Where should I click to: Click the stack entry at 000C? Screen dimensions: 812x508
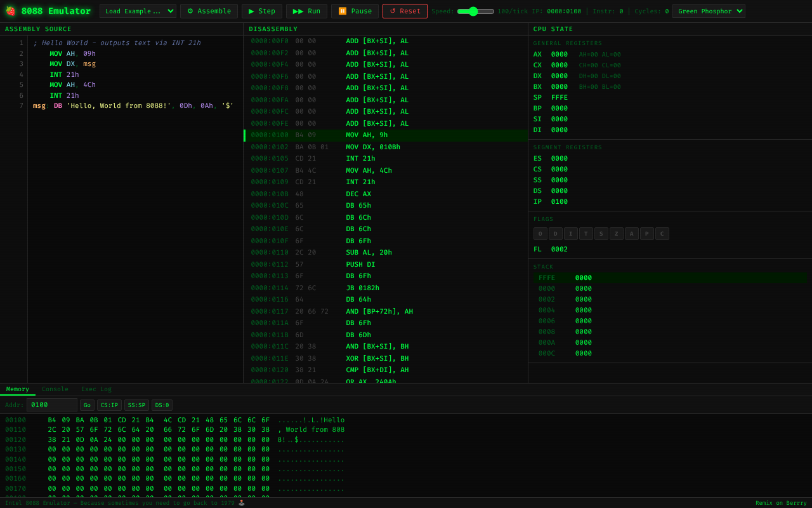point(670,354)
